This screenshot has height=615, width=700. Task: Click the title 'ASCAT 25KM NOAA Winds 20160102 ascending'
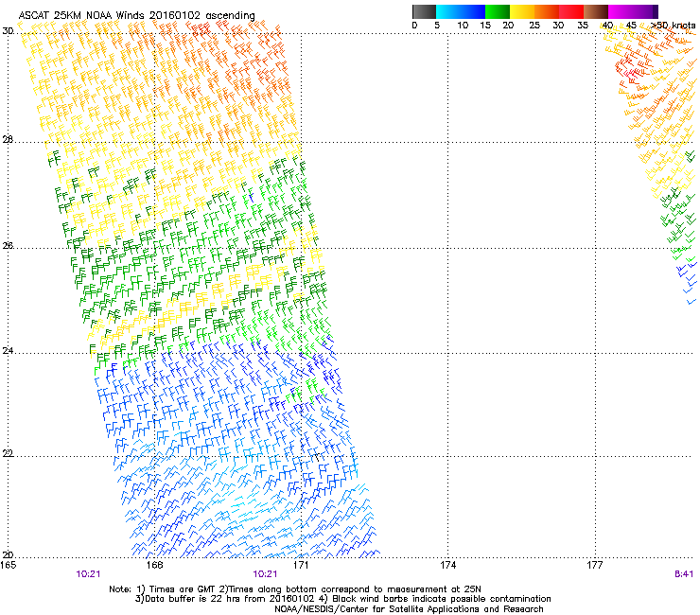pyautogui.click(x=136, y=15)
